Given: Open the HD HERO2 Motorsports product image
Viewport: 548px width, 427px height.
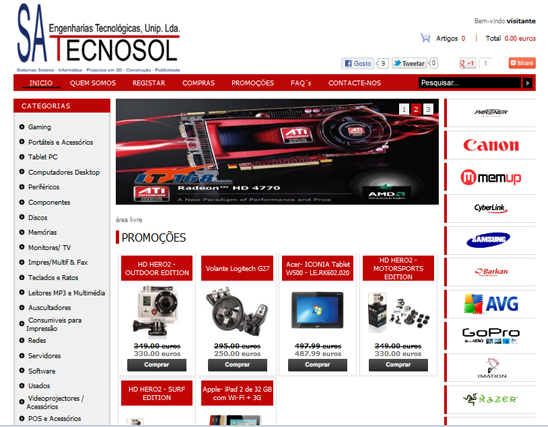Looking at the screenshot, I should [x=398, y=312].
